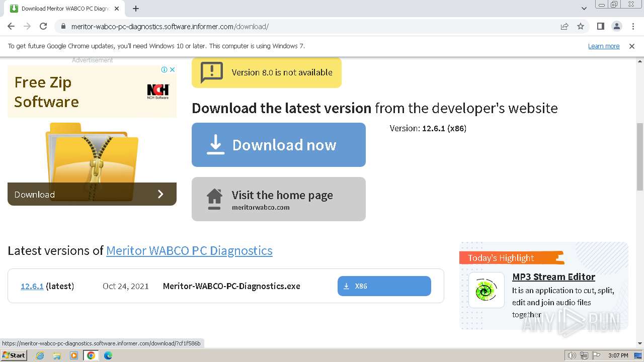Go back to the previous page
The width and height of the screenshot is (644, 362).
(x=11, y=26)
